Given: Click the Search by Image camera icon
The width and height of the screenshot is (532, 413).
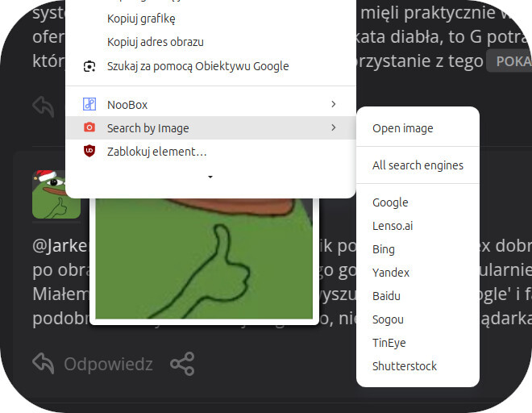Looking at the screenshot, I should (89, 127).
